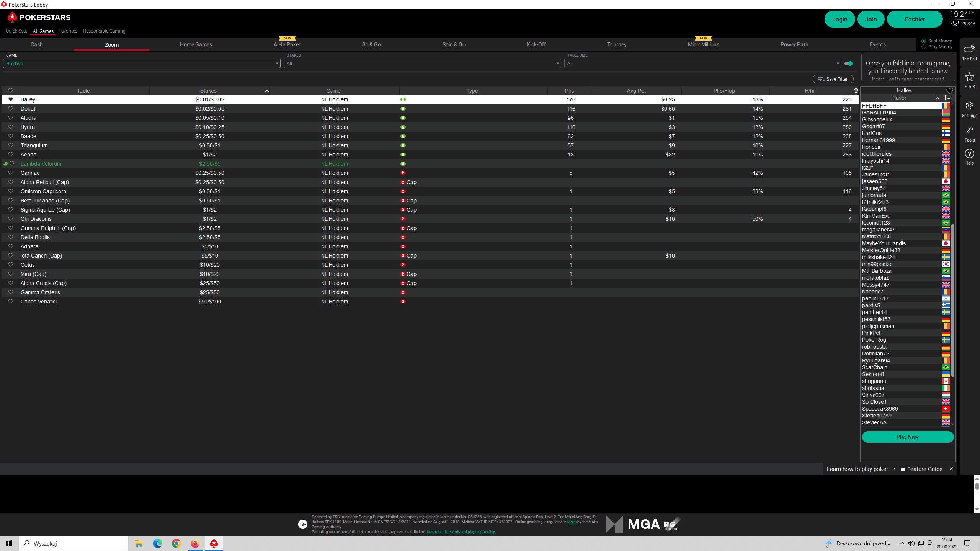
Task: Open the Windows Start menu
Action: click(x=9, y=543)
